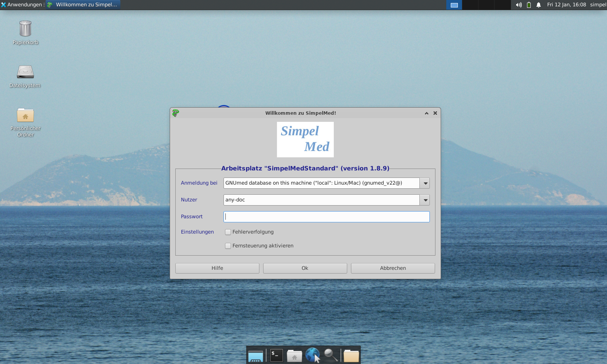Open the home file manager dock icon
This screenshot has height=364, width=607.
pos(295,356)
